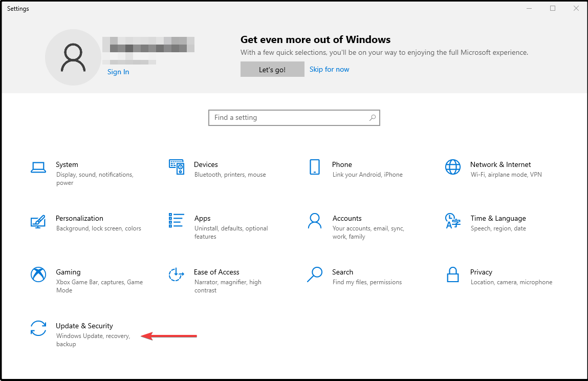Image resolution: width=588 pixels, height=381 pixels.
Task: Click the Update & Security refresh icon
Action: point(38,328)
